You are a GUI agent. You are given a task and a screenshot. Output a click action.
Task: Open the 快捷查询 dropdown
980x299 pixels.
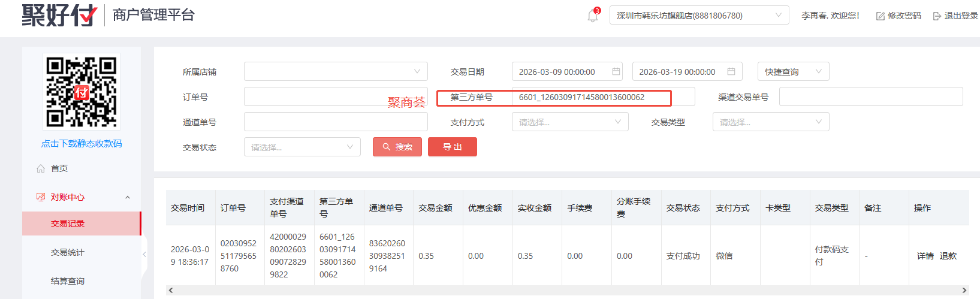[x=794, y=71]
